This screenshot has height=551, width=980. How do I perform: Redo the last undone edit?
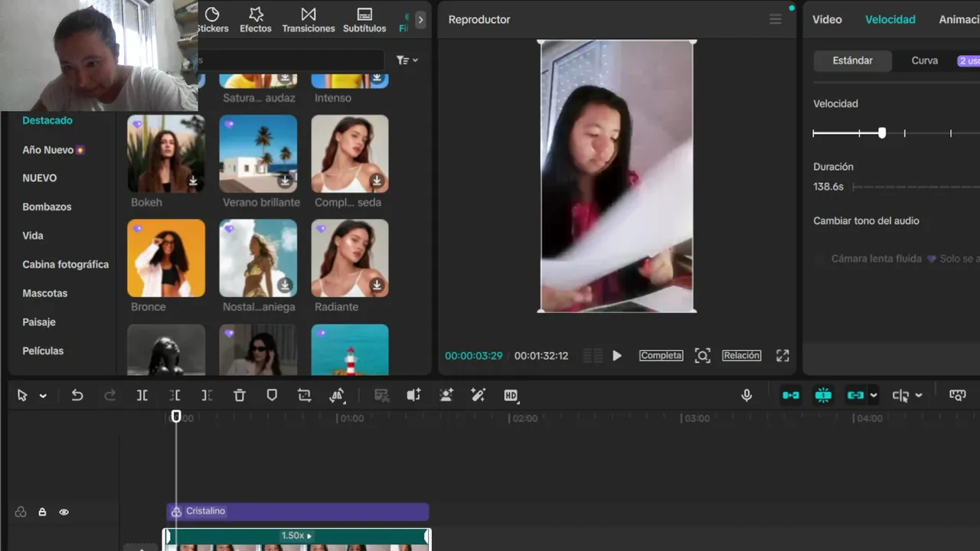coord(109,396)
